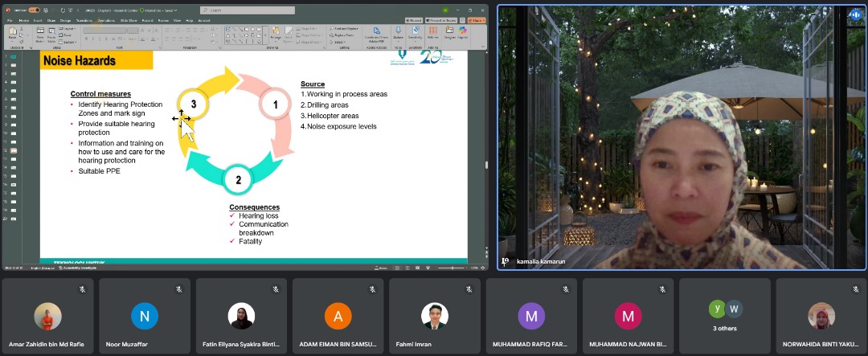Viewport: 868px width, 356px height.
Task: Click the PowerPoint Search box
Action: 248,10
